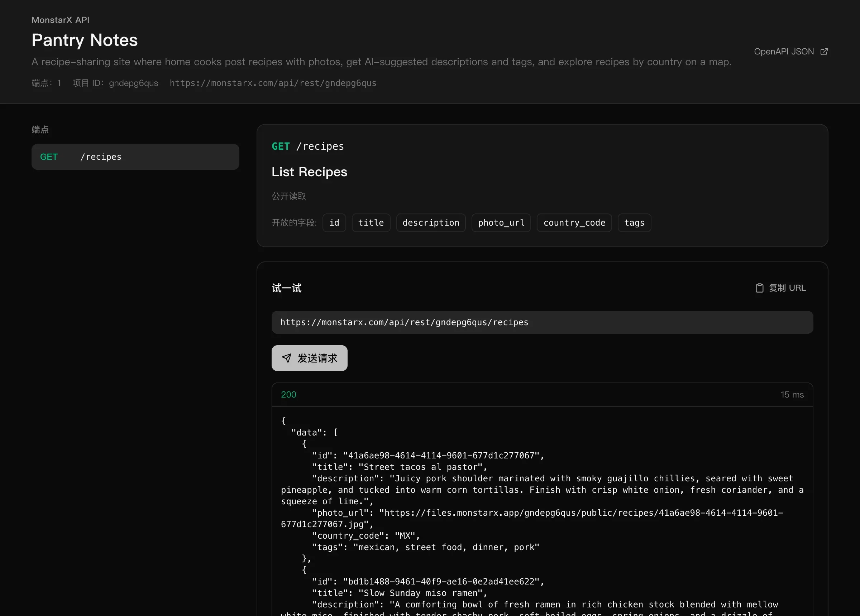Click the country_code field chip

[x=574, y=222]
